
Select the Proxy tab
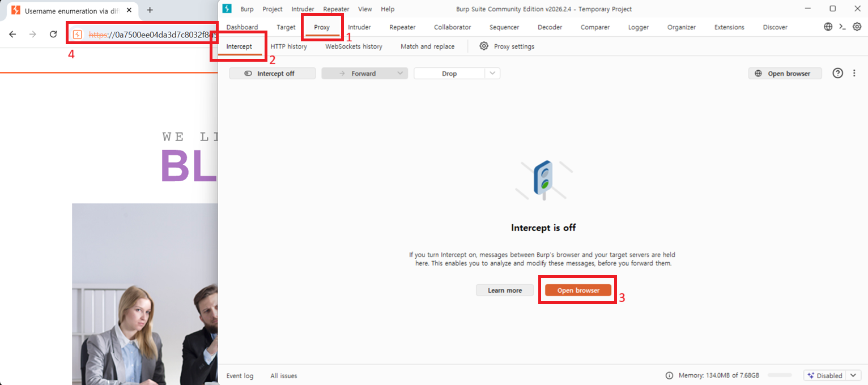click(322, 27)
